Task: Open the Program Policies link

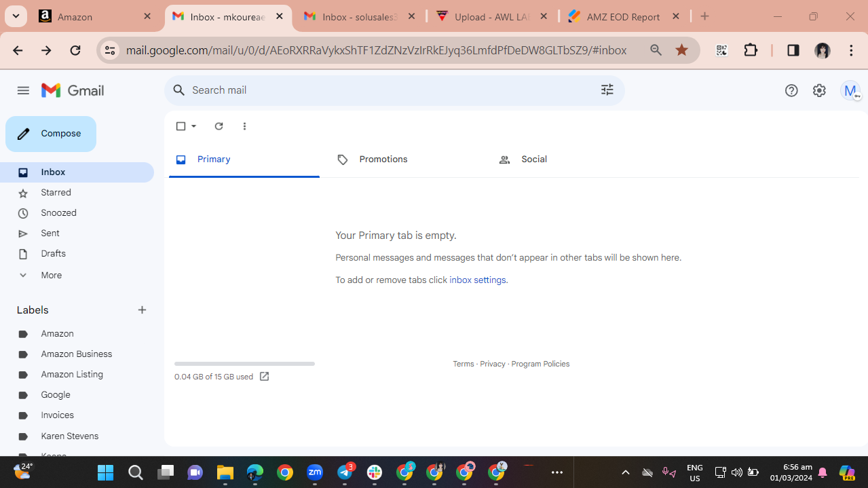Action: 540,364
